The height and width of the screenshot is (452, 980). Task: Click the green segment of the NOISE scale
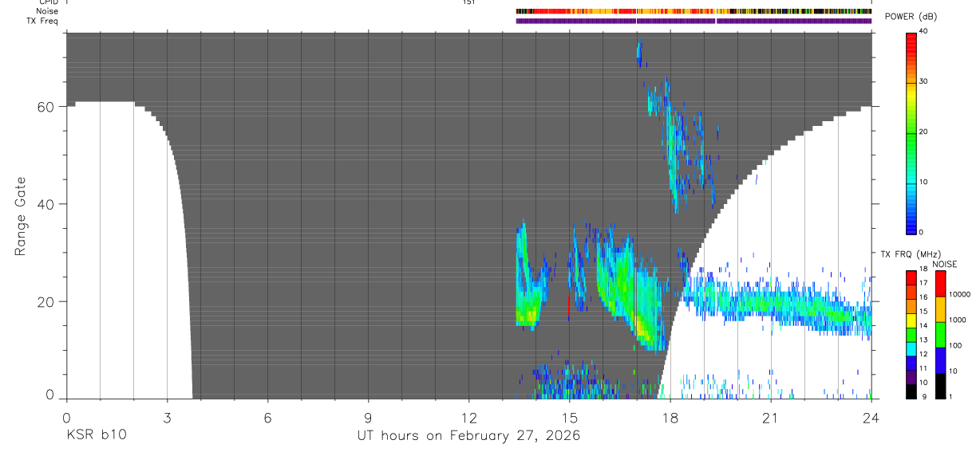[940, 335]
